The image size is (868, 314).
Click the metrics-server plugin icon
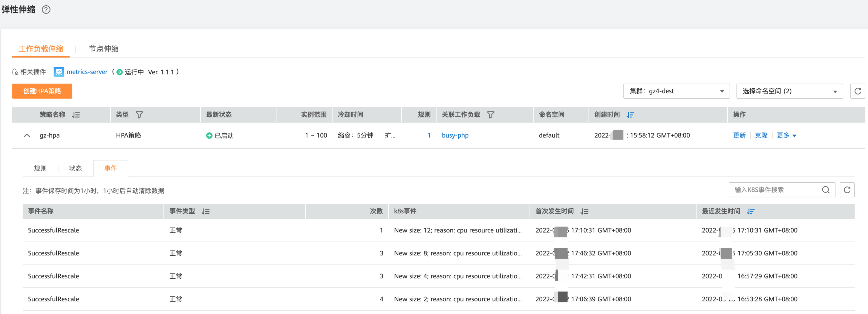59,72
